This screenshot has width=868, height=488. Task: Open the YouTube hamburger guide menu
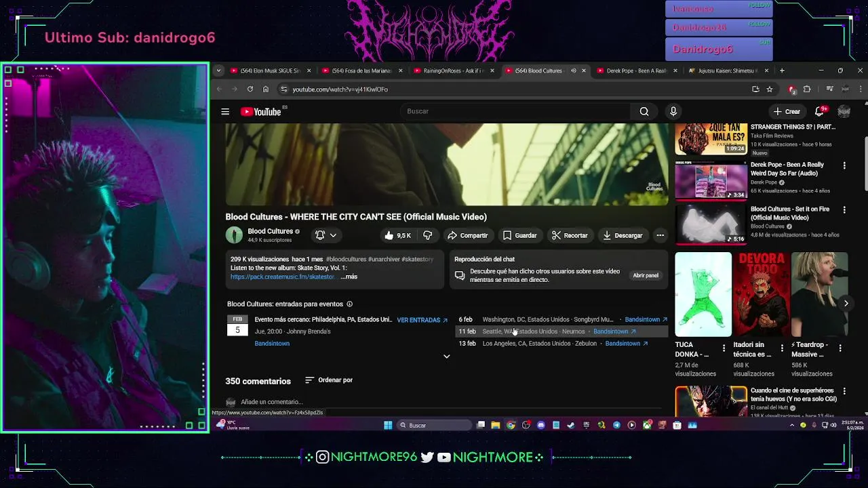click(x=225, y=112)
